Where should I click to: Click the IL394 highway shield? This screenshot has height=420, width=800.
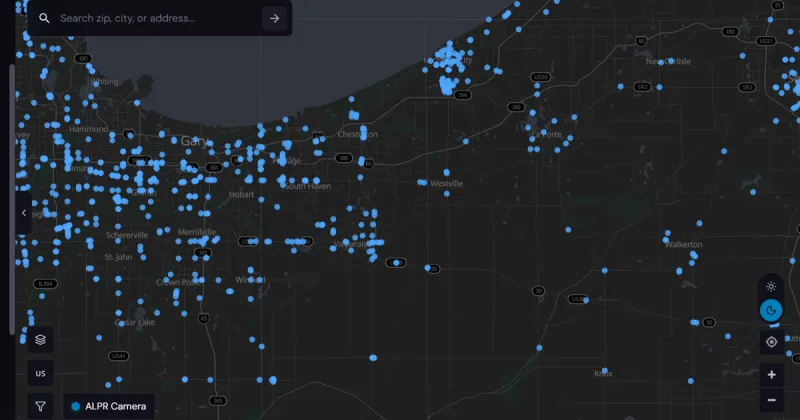coord(45,284)
